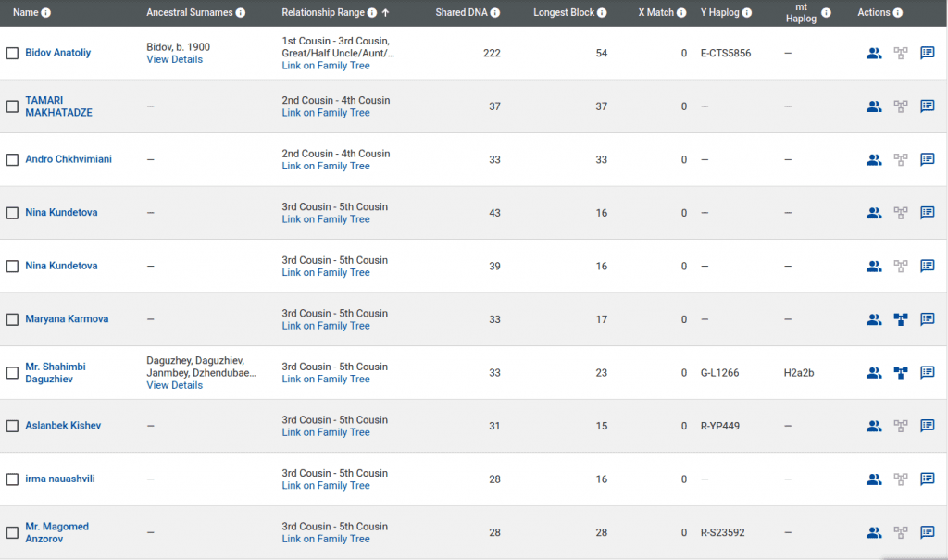Sort by the Shared DNA column header
Image resolution: width=948 pixels, height=560 pixels.
pos(462,13)
